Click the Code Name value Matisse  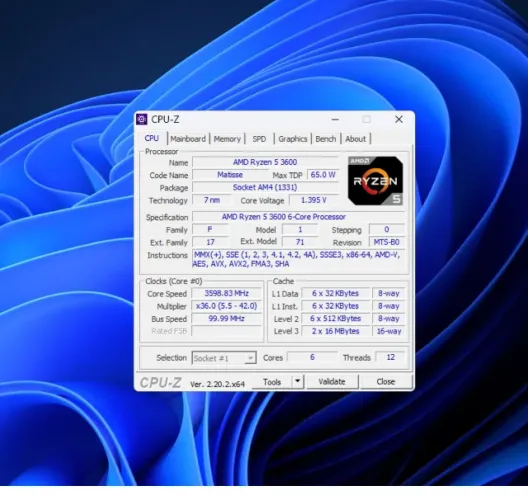[230, 175]
